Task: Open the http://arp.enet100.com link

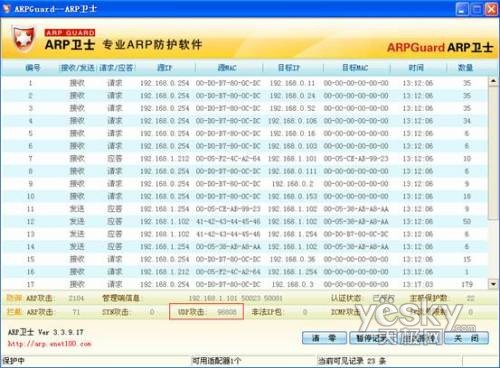Action: click(x=49, y=344)
